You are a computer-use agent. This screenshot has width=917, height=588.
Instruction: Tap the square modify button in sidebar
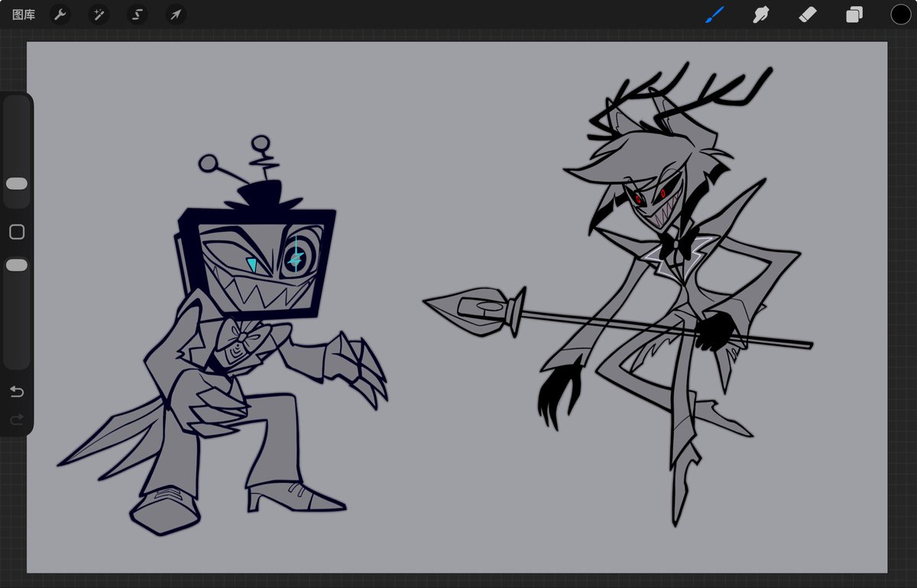[17, 232]
